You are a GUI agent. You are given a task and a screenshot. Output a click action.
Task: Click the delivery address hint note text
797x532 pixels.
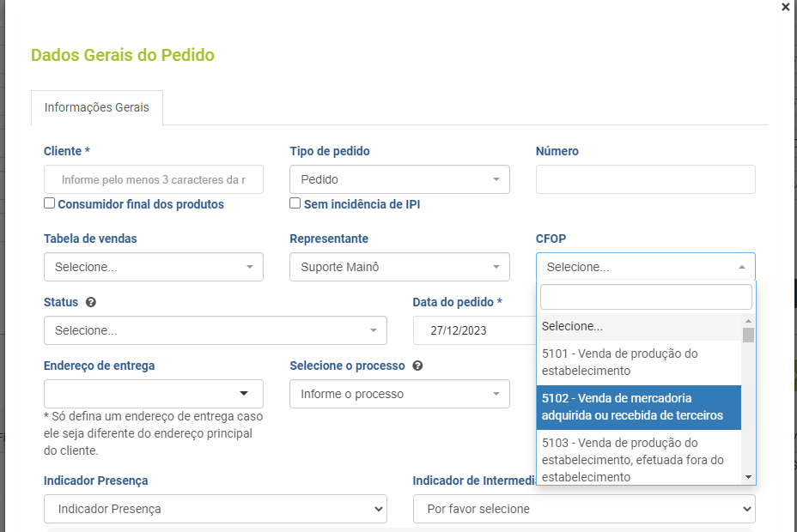(x=154, y=433)
